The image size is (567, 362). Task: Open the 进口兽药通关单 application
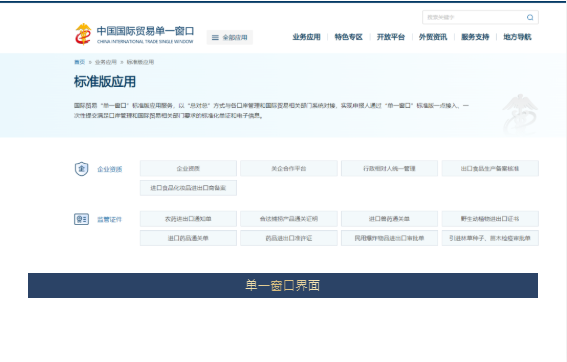(x=389, y=219)
